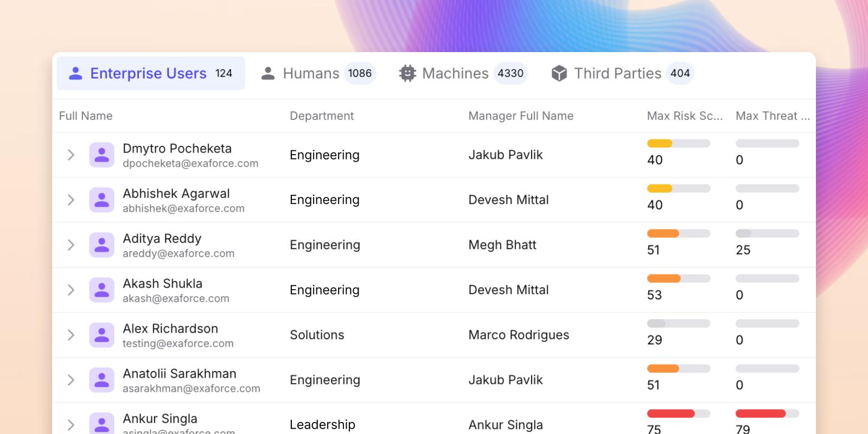Select the Third Parties tab
This screenshot has width=868, height=434.
point(622,73)
